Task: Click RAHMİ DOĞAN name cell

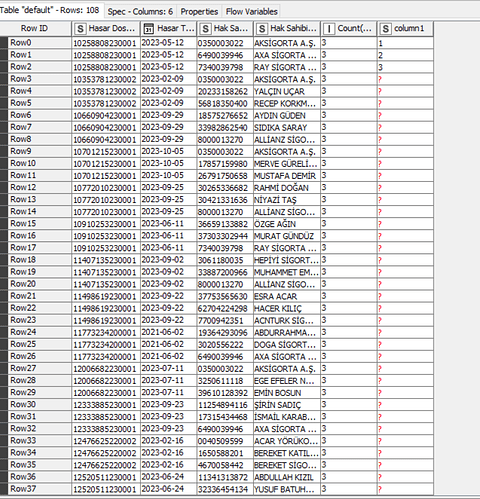Action: 287,188
